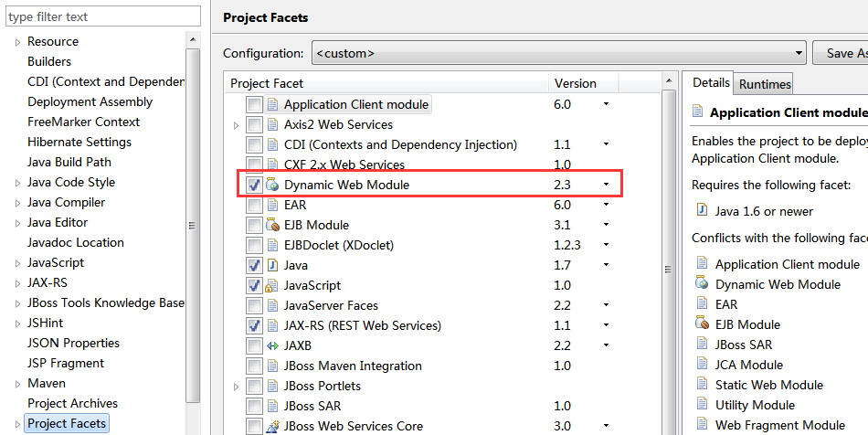The height and width of the screenshot is (435, 868).
Task: Open the Configuration combo box
Action: pyautogui.click(x=558, y=53)
